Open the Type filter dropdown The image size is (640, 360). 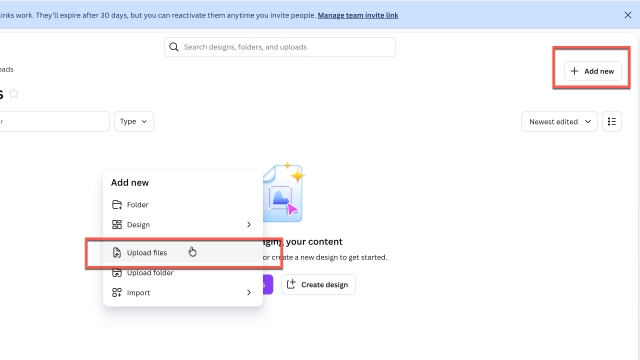(134, 122)
